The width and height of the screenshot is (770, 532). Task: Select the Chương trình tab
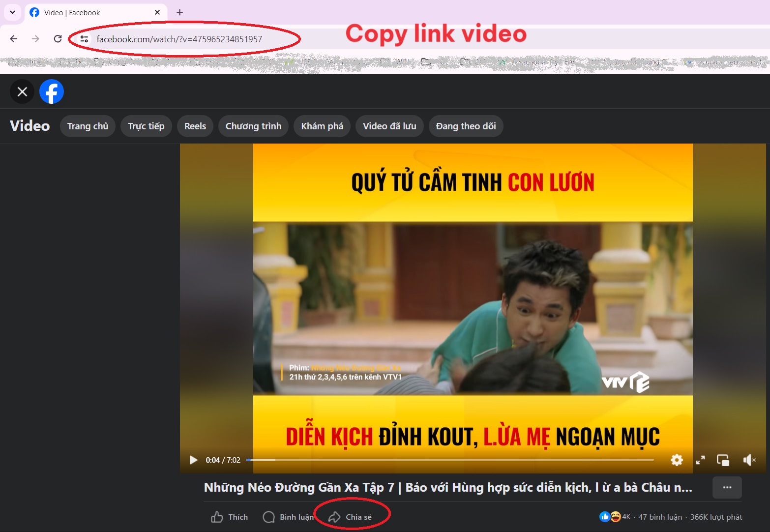point(253,126)
